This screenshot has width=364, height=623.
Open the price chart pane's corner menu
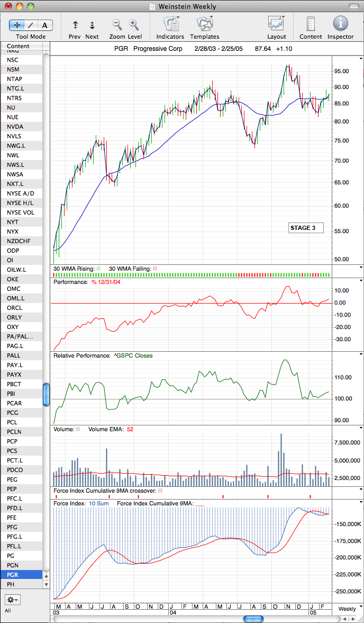coord(360,58)
